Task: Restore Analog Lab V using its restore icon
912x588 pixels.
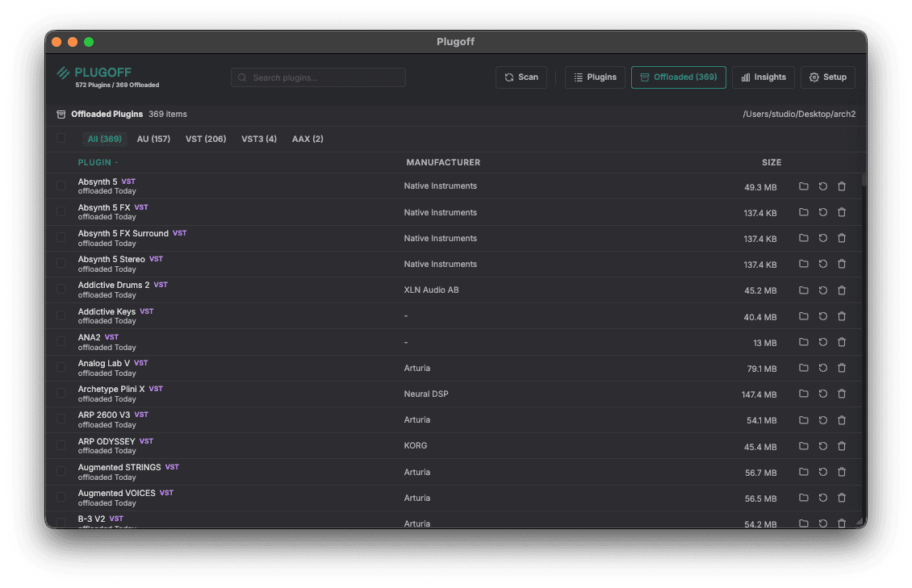Action: (822, 367)
